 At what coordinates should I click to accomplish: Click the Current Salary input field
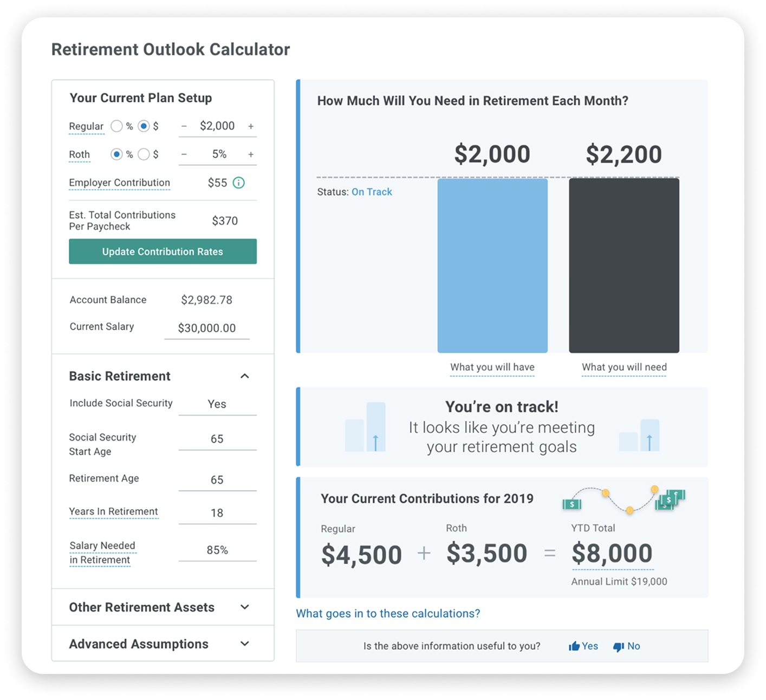207,328
